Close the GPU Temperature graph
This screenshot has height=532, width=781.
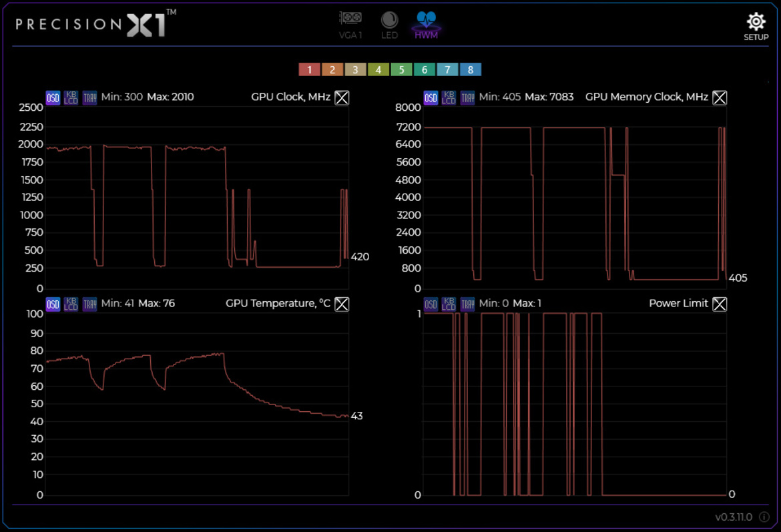point(342,304)
